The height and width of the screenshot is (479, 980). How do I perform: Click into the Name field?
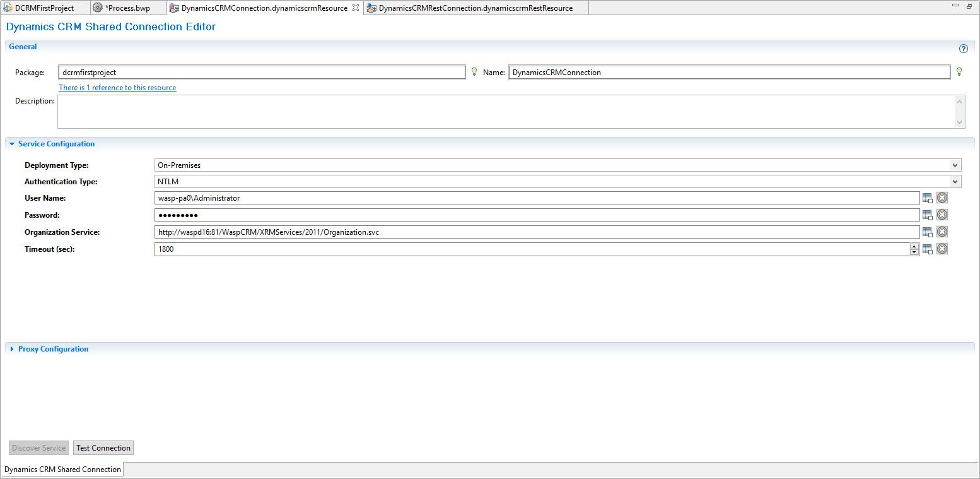(x=729, y=73)
